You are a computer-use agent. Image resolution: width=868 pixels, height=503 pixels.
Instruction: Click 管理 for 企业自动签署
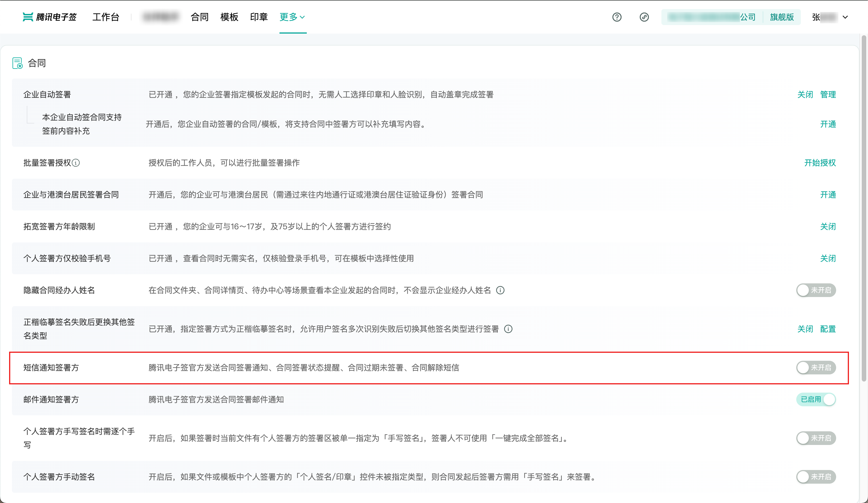(828, 94)
